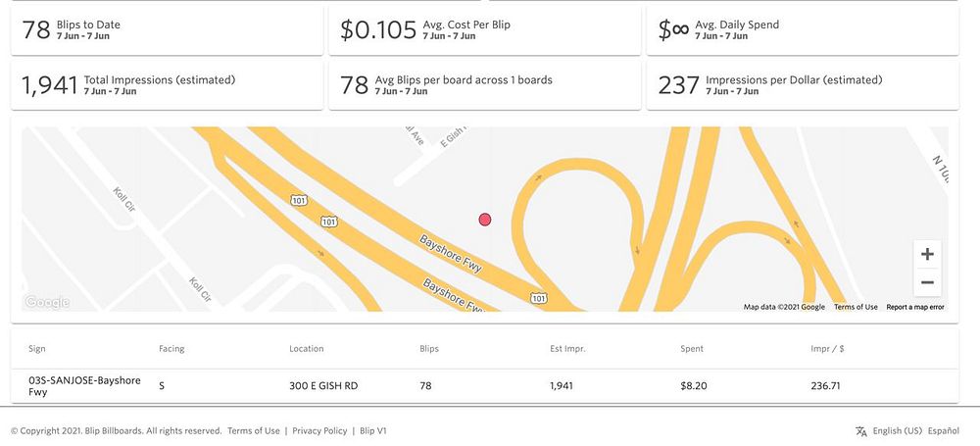Sort by the Spent column header
This screenshot has height=446, width=980.
coord(692,348)
